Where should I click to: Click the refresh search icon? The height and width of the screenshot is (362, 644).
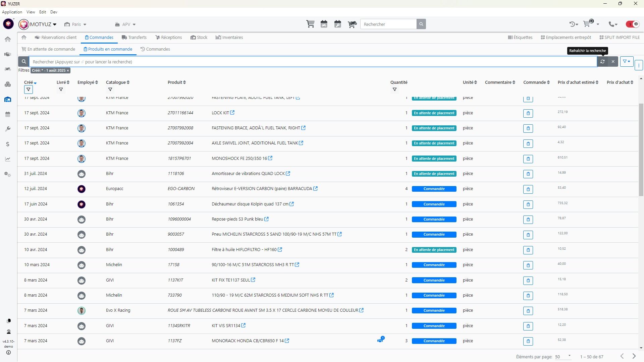[x=602, y=62]
